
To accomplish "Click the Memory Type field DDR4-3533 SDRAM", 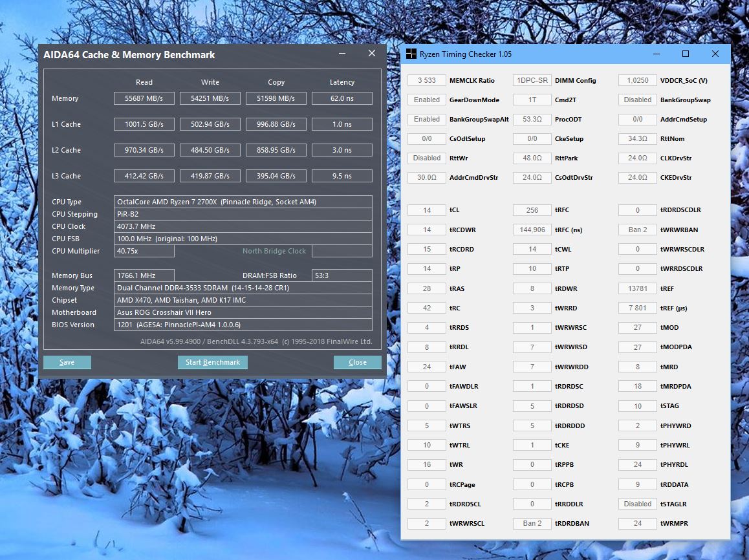I will pyautogui.click(x=243, y=288).
